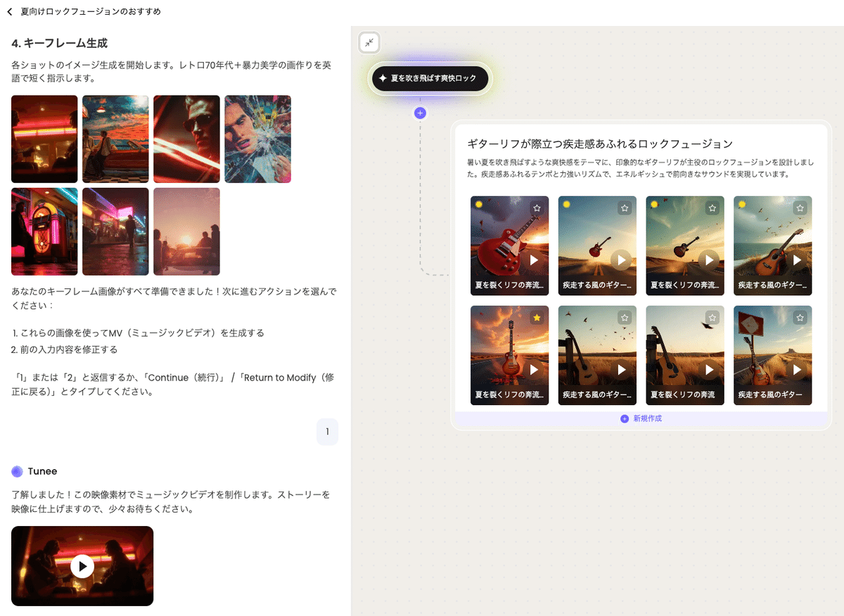Play the first red electric guitar track
Viewport: 844px width, 616px height.
[534, 260]
